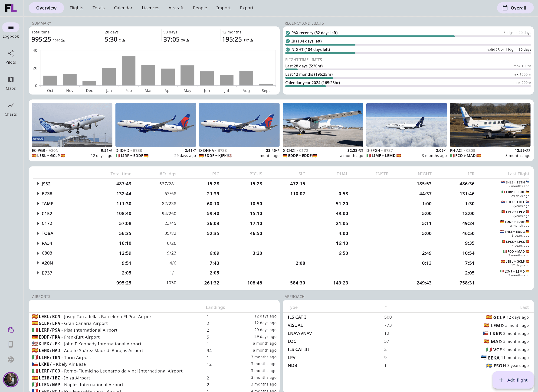This screenshot has height=392, width=538.
Task: Go to the Aircraft tab
Action: [x=176, y=8]
